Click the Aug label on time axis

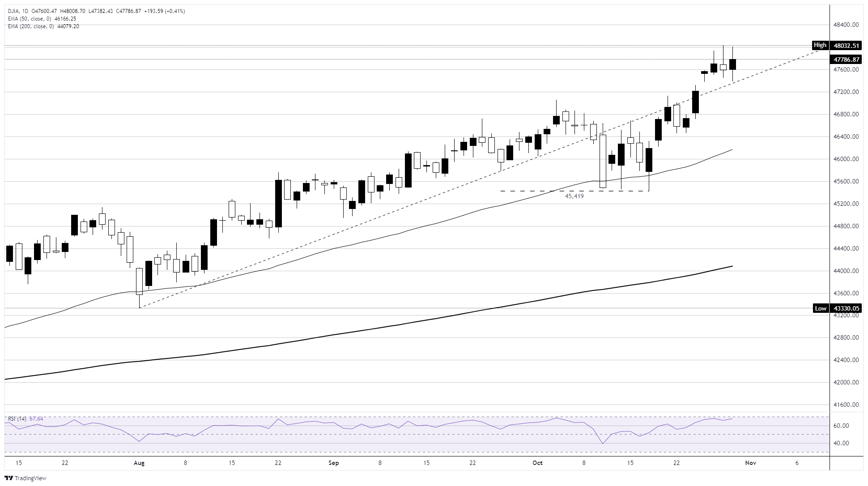(139, 463)
